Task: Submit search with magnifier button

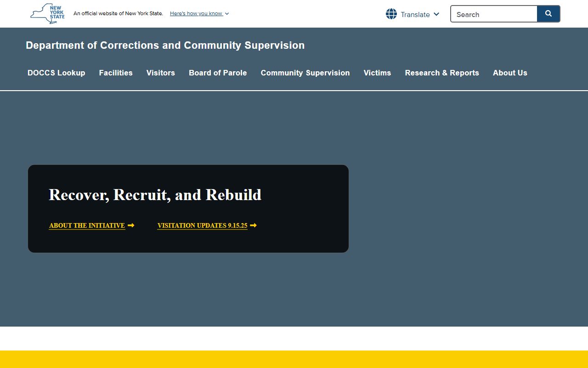Action: (548, 14)
